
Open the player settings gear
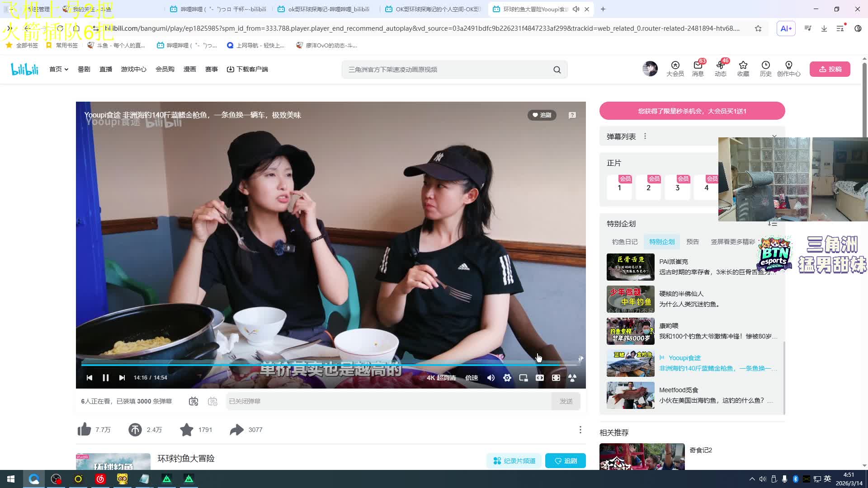[507, 378]
